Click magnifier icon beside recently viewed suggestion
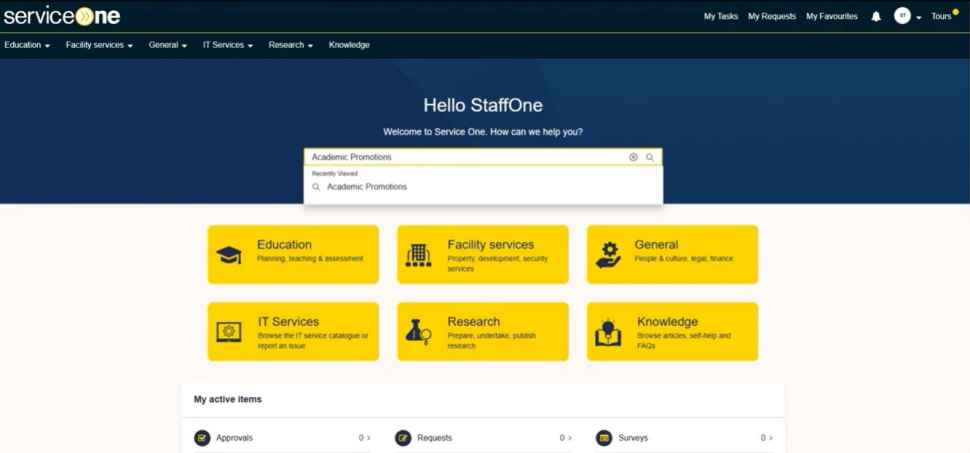The width and height of the screenshot is (970, 453). click(316, 187)
